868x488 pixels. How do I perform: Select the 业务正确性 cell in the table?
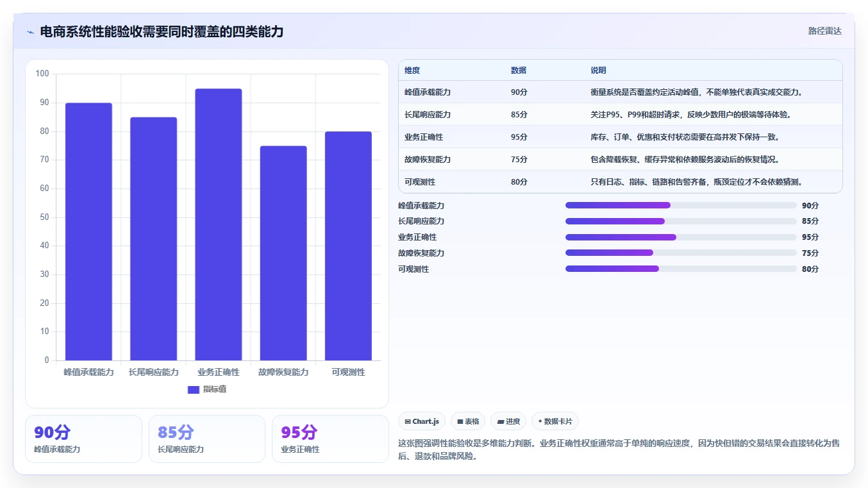coord(424,137)
